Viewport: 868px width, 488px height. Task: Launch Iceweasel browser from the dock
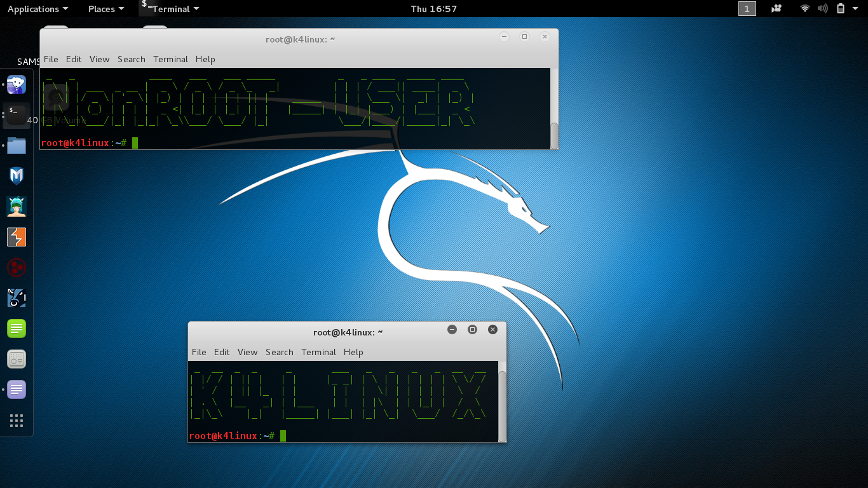(17, 85)
